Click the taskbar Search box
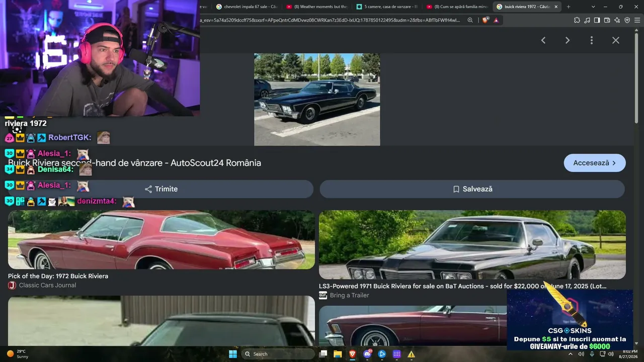Screen dimensions: 644x362 (278, 354)
